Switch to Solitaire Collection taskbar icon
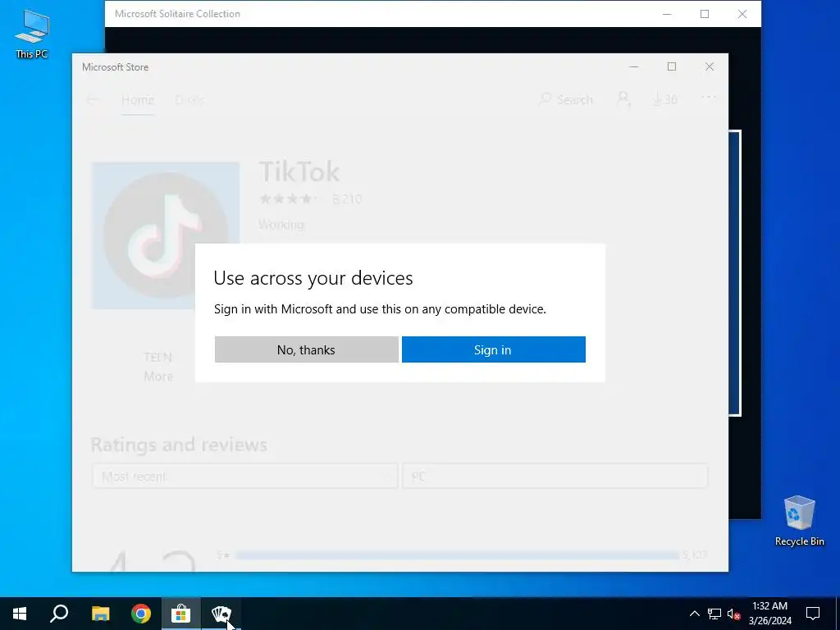 (x=221, y=614)
